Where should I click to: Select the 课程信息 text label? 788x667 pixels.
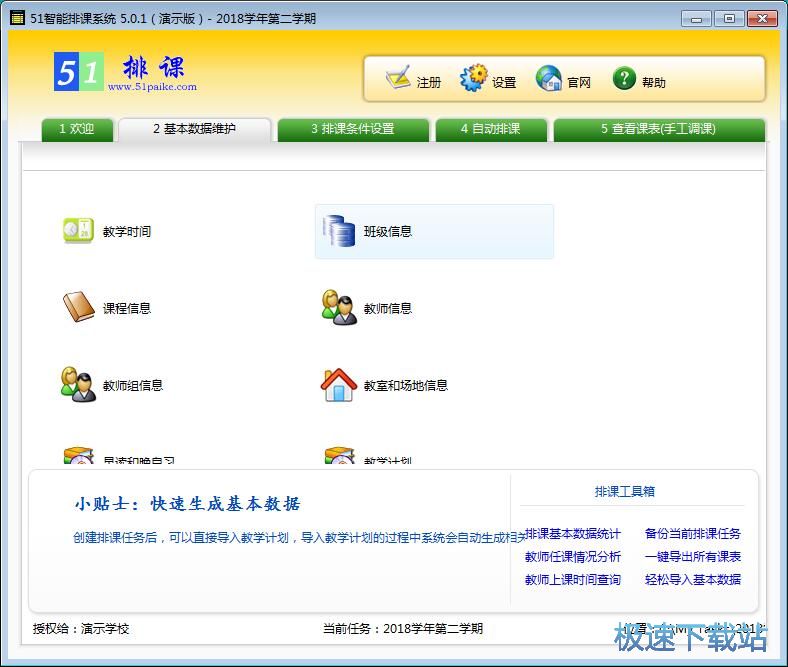tap(127, 309)
